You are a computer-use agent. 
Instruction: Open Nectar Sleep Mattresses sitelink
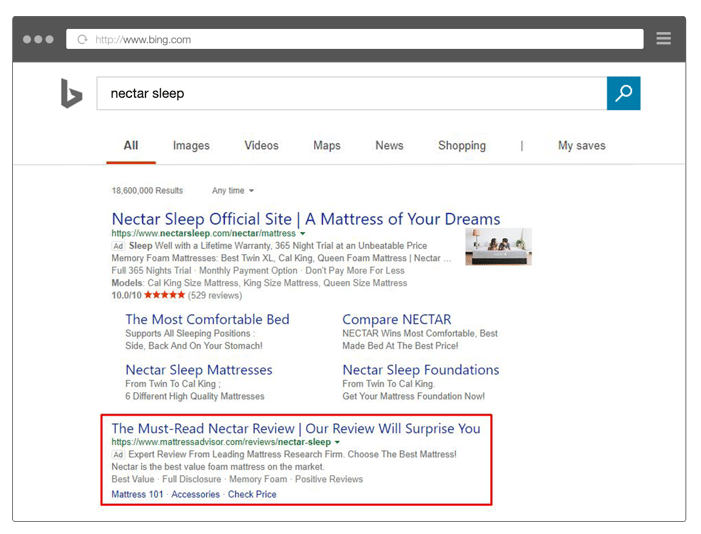pos(199,370)
